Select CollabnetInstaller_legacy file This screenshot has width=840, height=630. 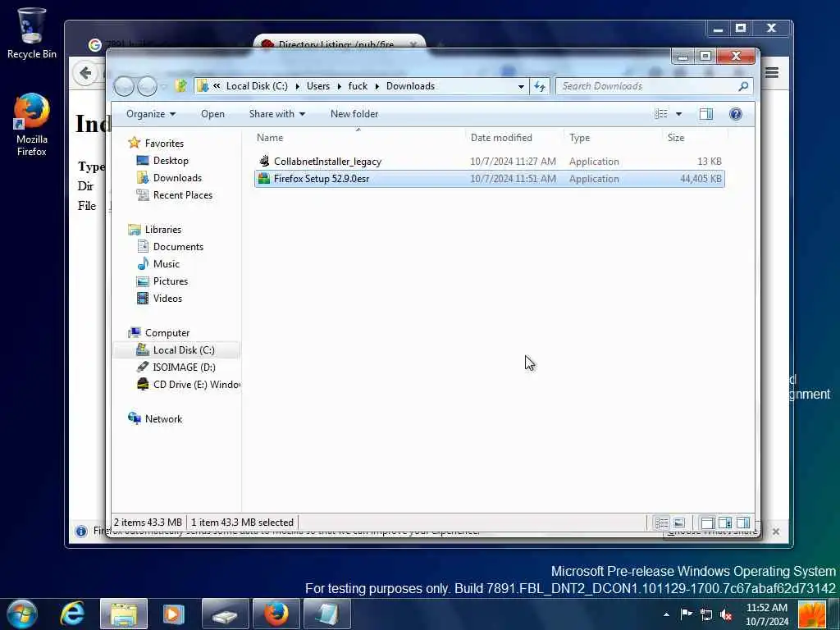point(489,162)
